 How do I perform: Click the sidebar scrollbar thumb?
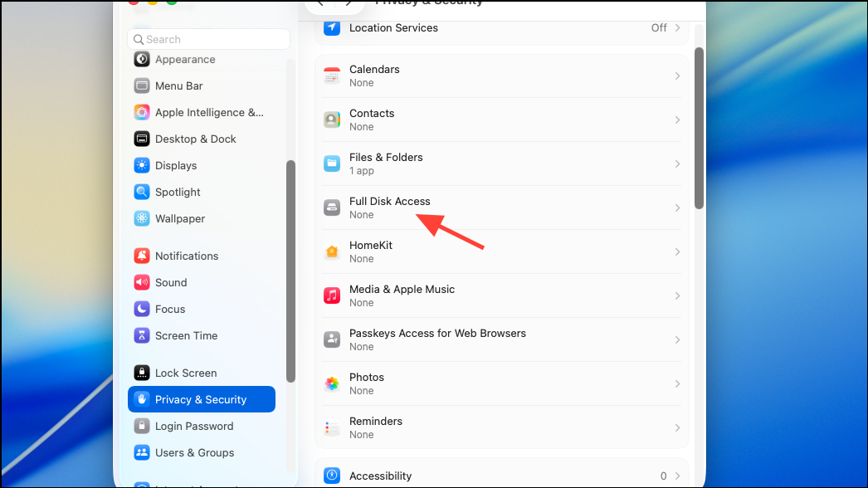(290, 271)
